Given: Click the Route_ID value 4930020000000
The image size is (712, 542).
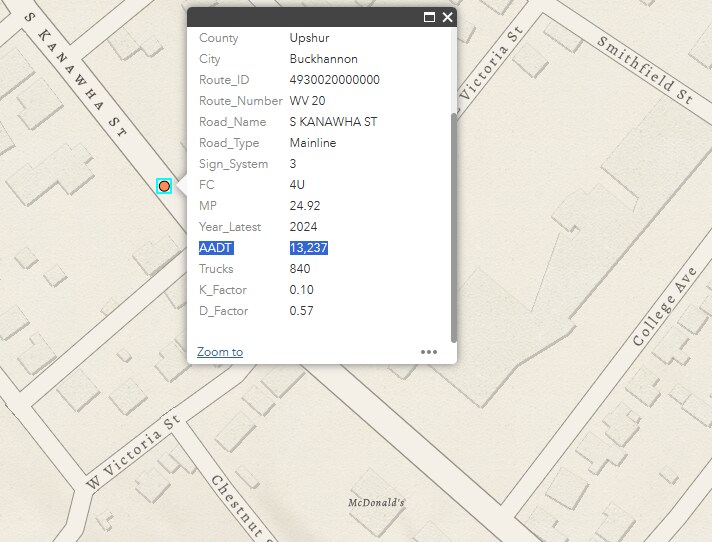Looking at the screenshot, I should point(334,80).
